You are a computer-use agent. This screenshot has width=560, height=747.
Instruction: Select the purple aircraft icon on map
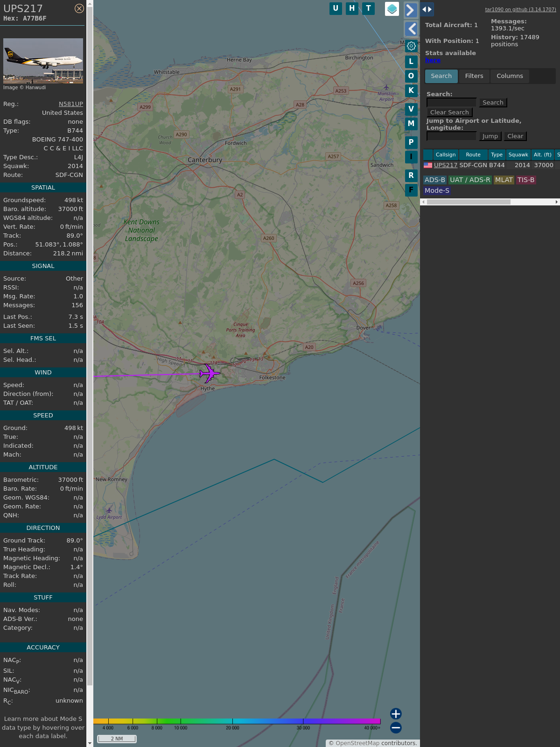pyautogui.click(x=210, y=373)
